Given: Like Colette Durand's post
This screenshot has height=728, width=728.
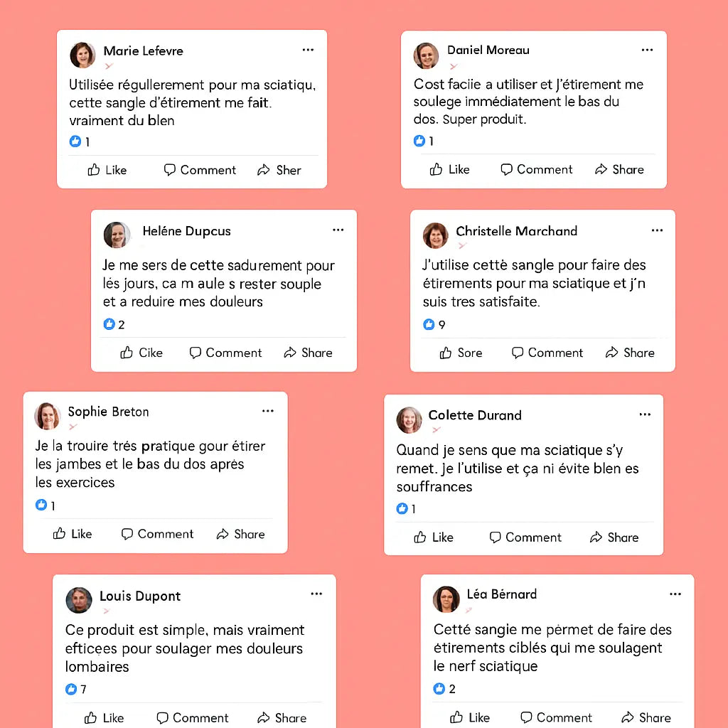Looking at the screenshot, I should coord(434,537).
